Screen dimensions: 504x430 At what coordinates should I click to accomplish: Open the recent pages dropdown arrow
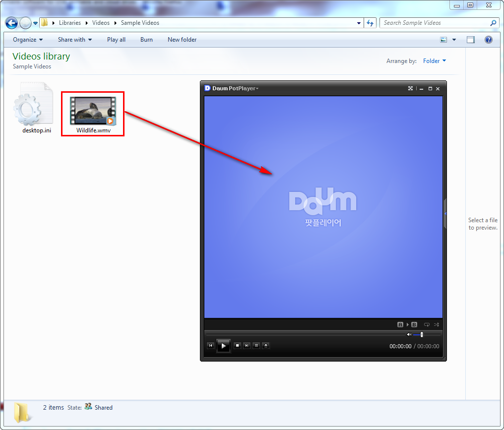coord(35,23)
